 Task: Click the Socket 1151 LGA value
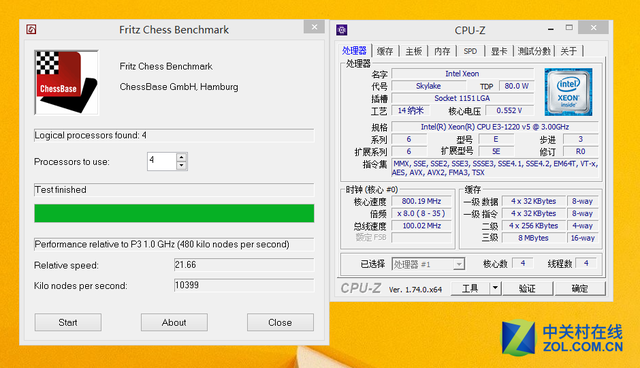(462, 98)
